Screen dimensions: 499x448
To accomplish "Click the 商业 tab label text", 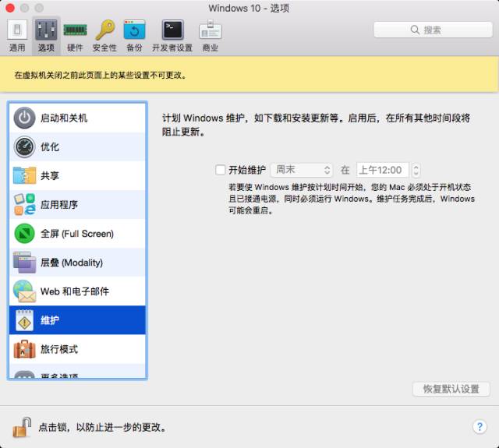I will click(x=211, y=48).
